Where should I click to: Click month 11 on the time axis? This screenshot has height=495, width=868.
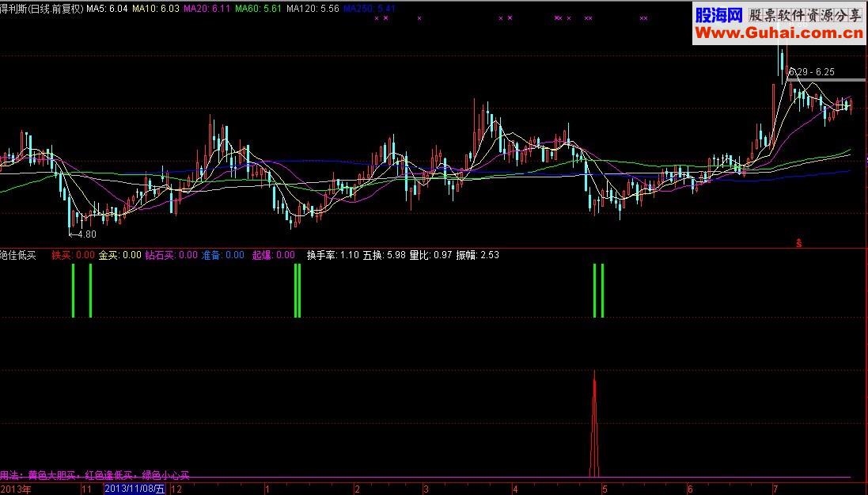click(86, 489)
